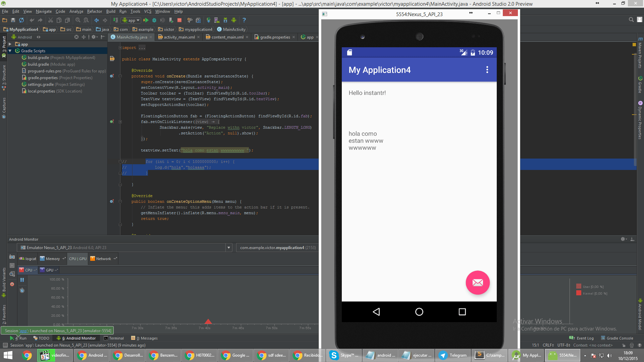The image size is (644, 362).
Task: Click the Sync Project with Gradle Files icon
Action: (x=209, y=20)
